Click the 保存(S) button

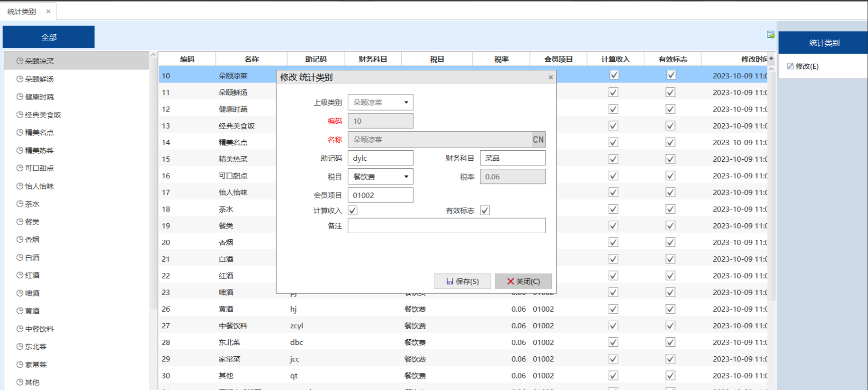pos(462,281)
